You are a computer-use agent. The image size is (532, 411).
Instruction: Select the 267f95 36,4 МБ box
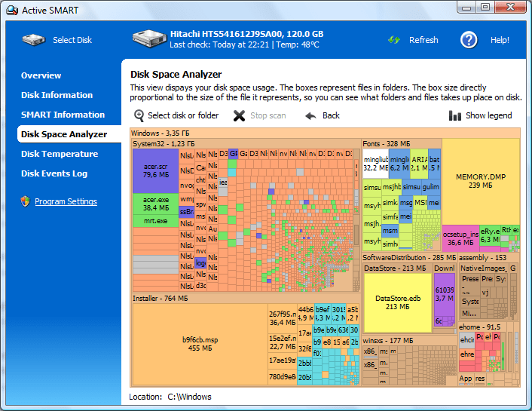click(x=283, y=318)
